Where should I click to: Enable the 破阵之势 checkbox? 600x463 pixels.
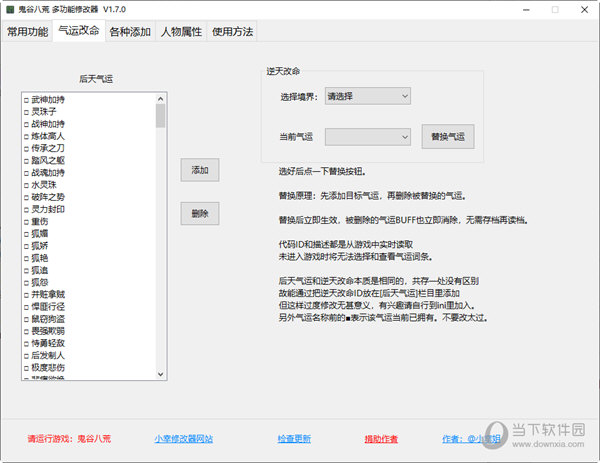pos(26,198)
